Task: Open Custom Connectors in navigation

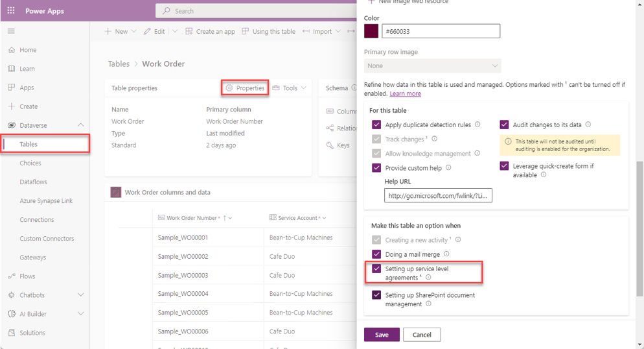Action: click(47, 239)
